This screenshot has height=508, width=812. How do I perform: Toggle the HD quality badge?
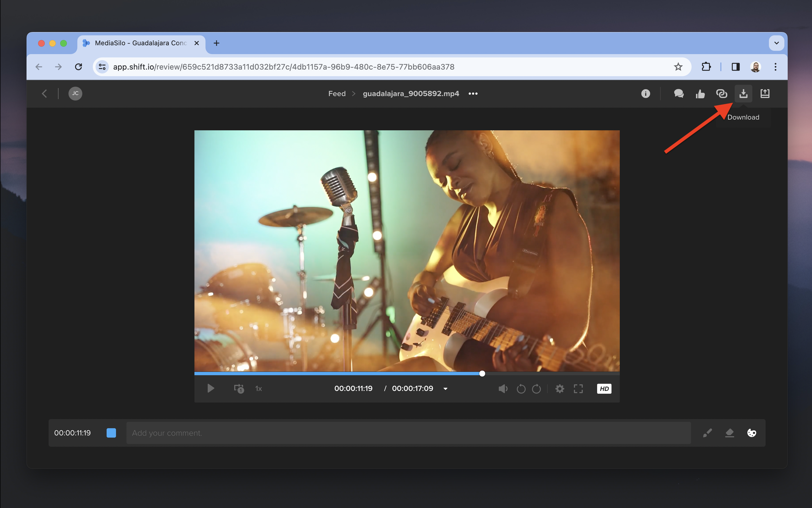(x=604, y=389)
